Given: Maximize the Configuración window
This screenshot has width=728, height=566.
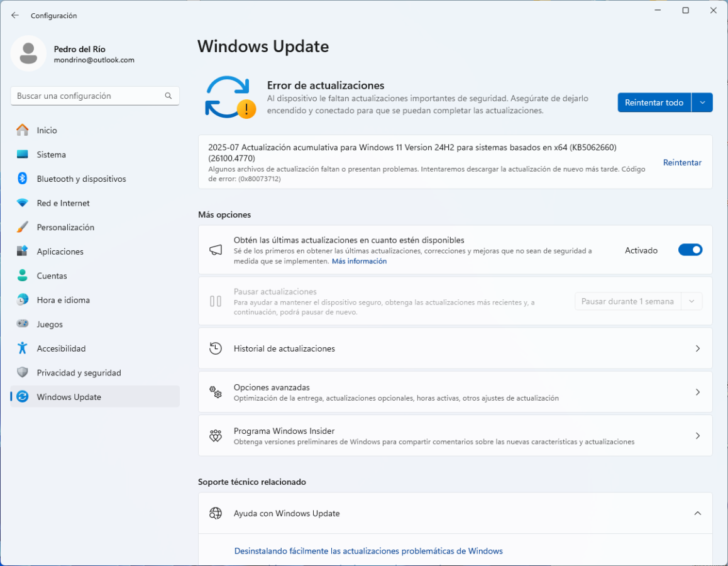Looking at the screenshot, I should click(685, 10).
